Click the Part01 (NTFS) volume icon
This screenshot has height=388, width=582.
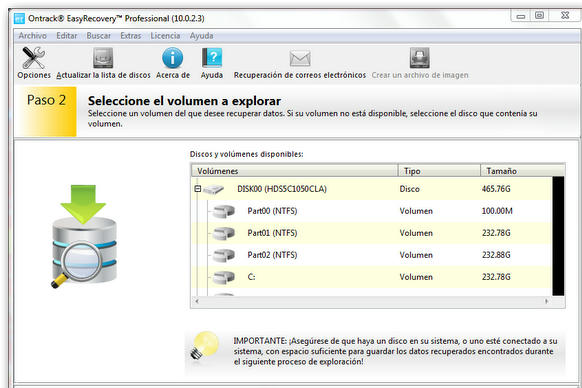coord(223,233)
